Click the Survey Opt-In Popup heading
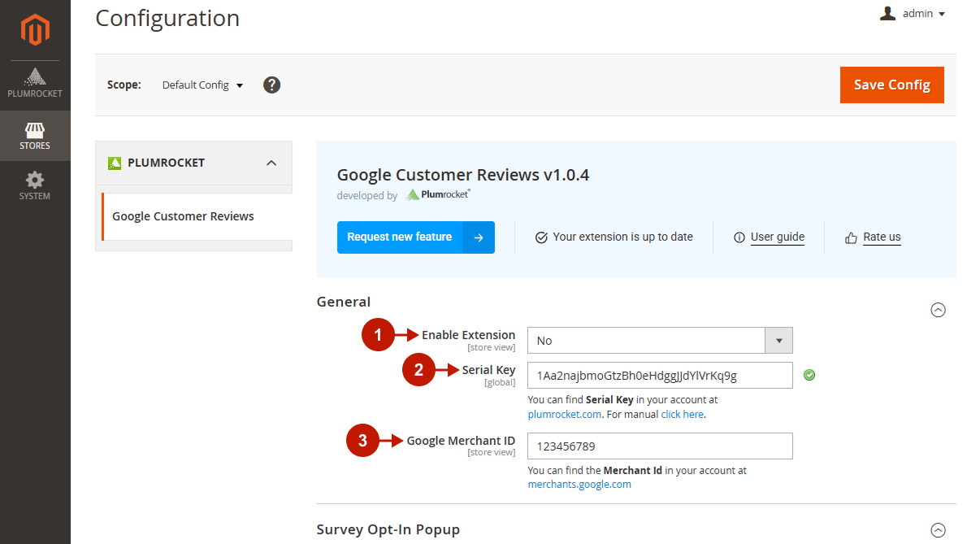The height and width of the screenshot is (544, 980). coord(388,530)
